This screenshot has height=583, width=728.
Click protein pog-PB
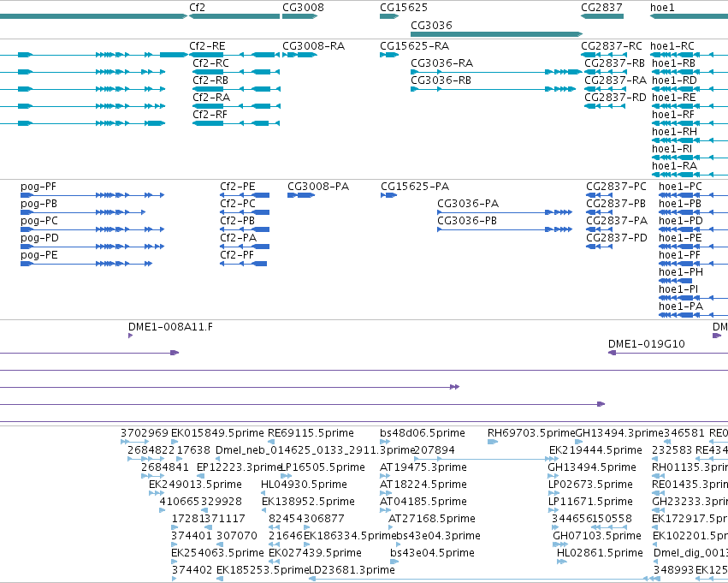click(x=38, y=204)
